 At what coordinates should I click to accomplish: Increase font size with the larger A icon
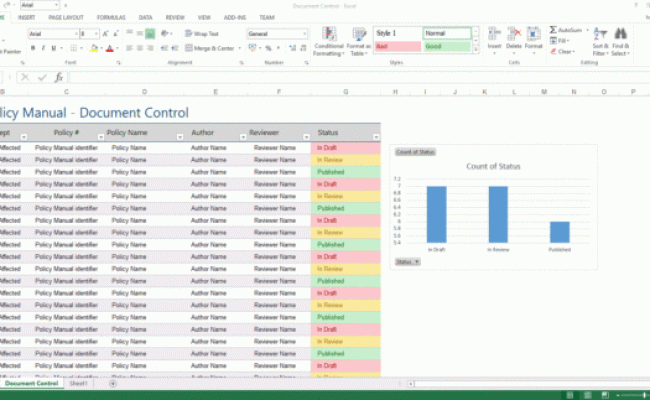105,34
